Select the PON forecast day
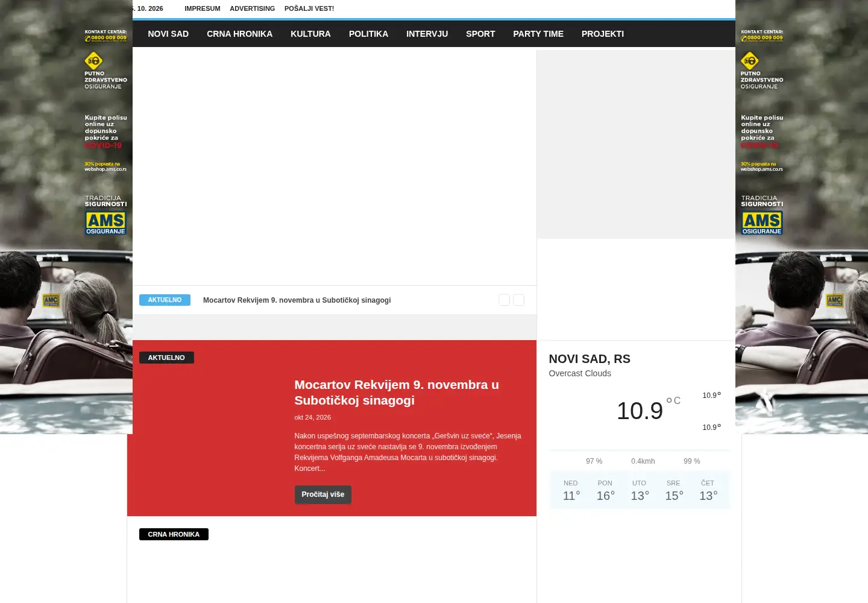 click(x=605, y=490)
